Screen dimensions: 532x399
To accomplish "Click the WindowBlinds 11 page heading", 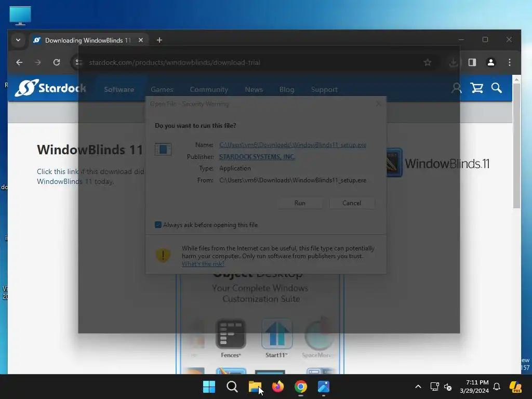I will tap(90, 150).
